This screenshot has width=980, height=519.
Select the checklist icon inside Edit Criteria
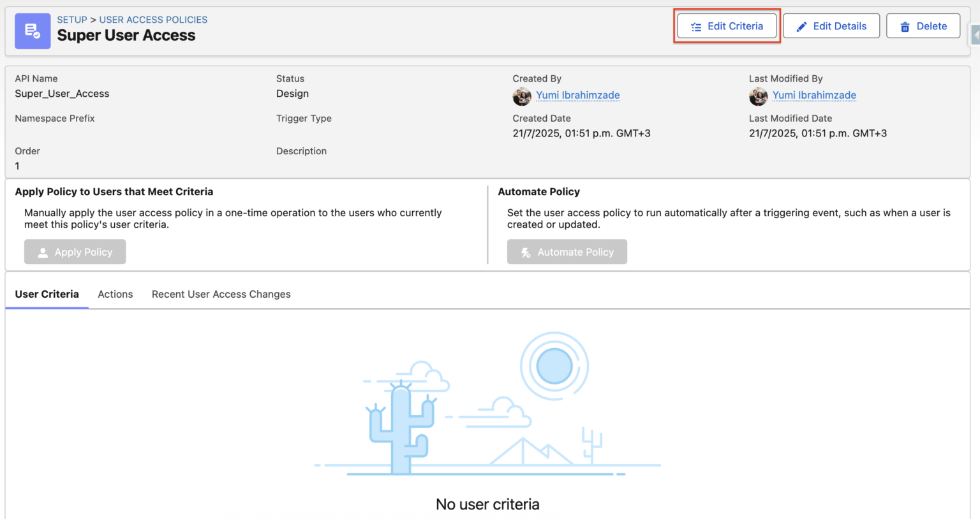pyautogui.click(x=695, y=26)
